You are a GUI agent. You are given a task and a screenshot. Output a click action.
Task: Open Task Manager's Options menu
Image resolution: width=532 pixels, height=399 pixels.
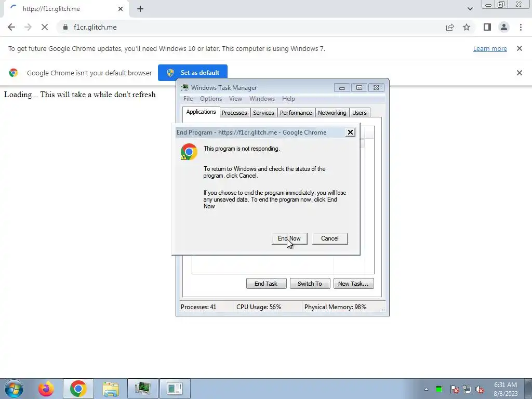pos(211,99)
